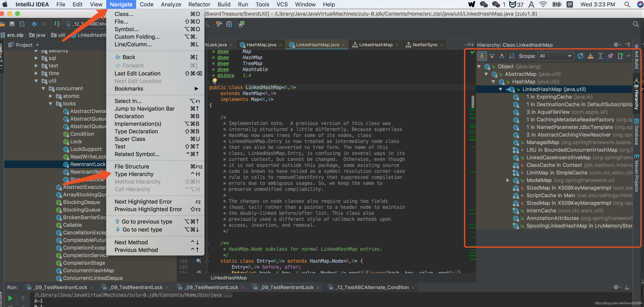Click the intention light bulb icon
Screen dimensions: 644x307
tap(214, 81)
